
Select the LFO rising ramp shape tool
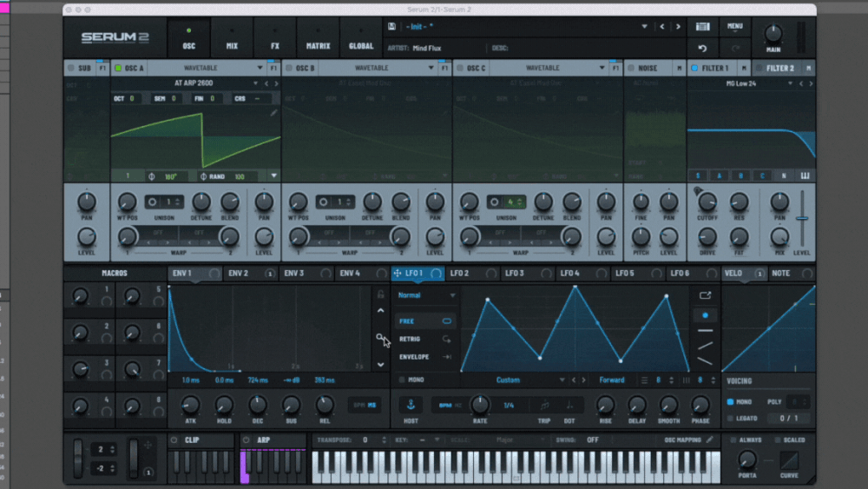(x=705, y=346)
